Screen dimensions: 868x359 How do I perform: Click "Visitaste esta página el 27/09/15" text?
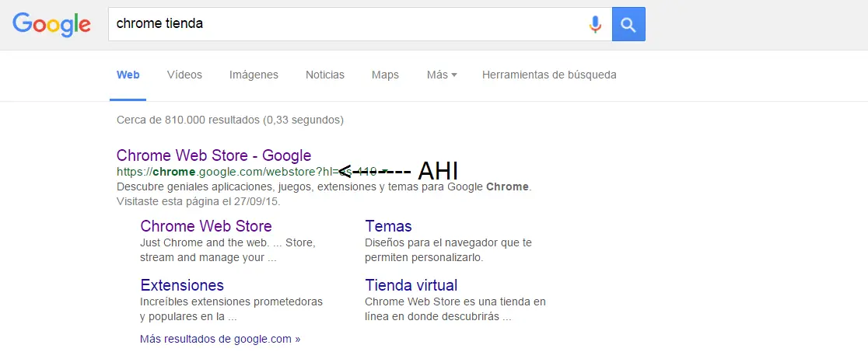click(x=199, y=201)
